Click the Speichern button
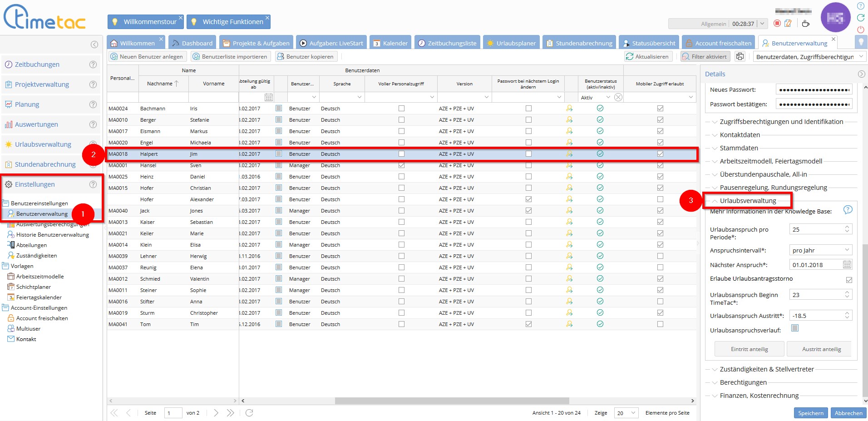 [x=810, y=413]
